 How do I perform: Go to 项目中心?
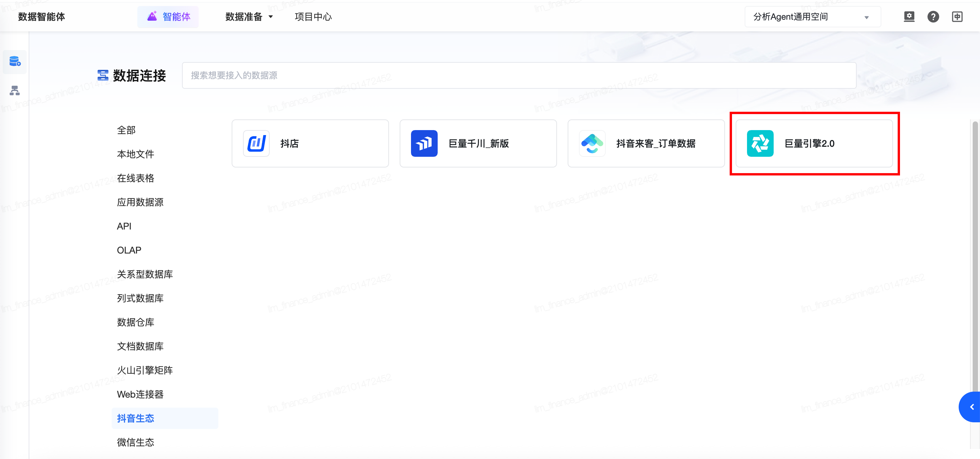pos(313,17)
